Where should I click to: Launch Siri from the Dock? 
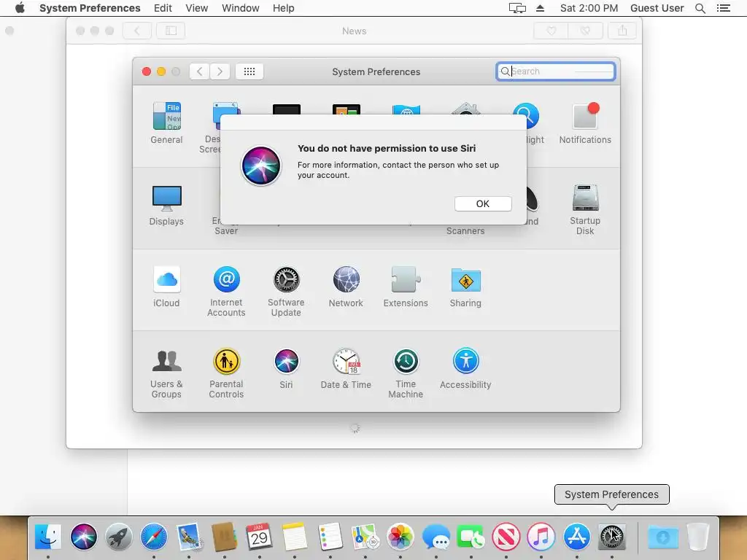click(x=83, y=537)
